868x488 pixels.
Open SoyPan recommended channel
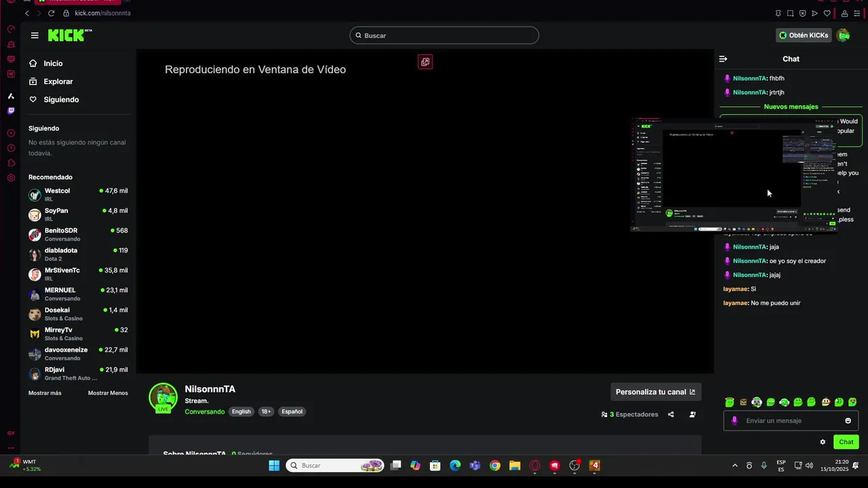(x=78, y=215)
